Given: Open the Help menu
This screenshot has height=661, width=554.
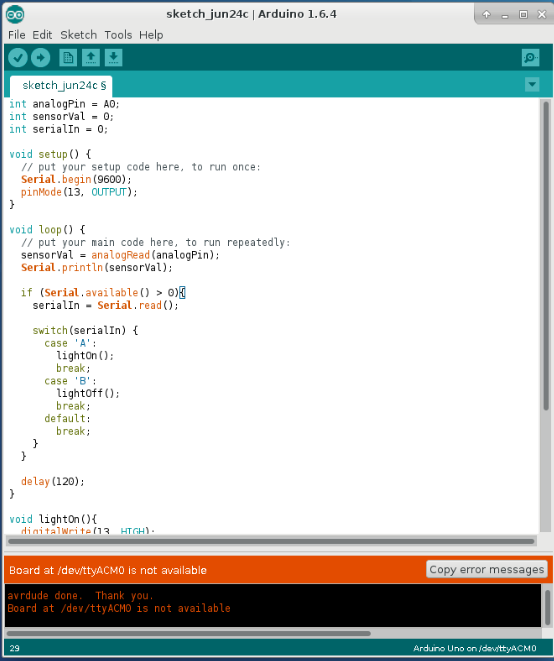Looking at the screenshot, I should [x=151, y=35].
